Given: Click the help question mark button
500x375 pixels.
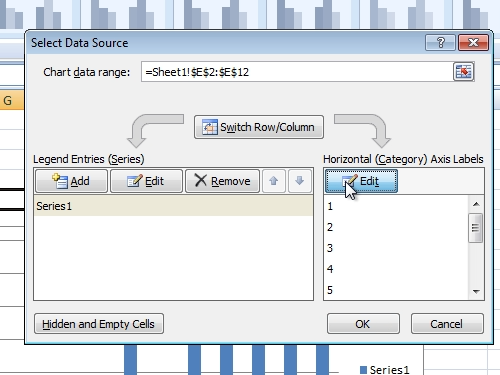Looking at the screenshot, I should coord(440,43).
